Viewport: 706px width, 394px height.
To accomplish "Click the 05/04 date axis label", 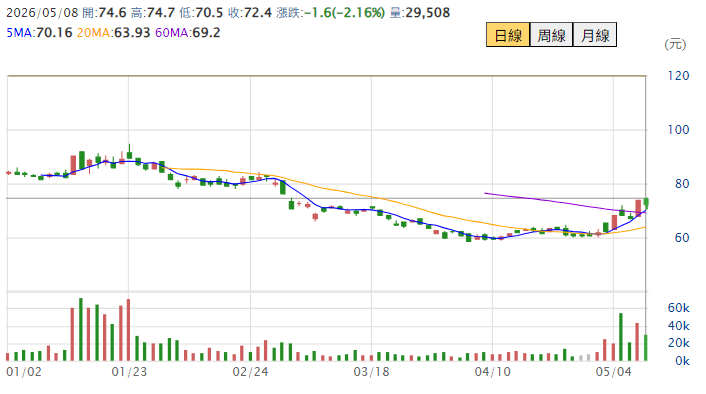I will point(614,372).
